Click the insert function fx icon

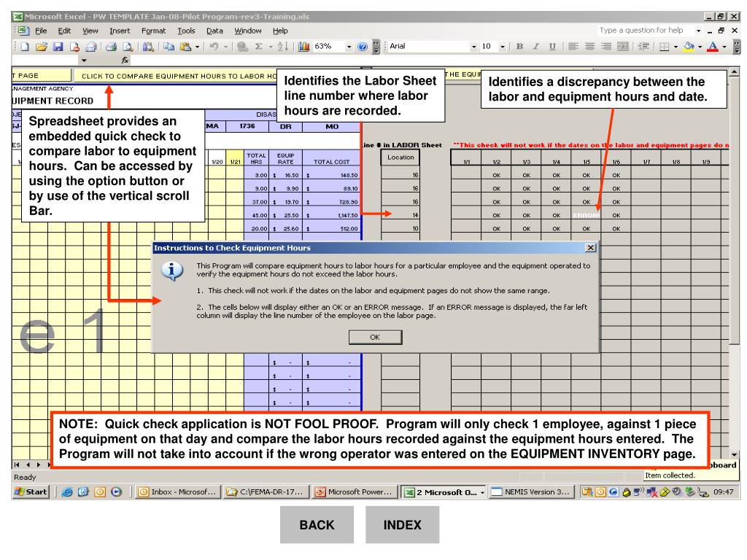(125, 61)
